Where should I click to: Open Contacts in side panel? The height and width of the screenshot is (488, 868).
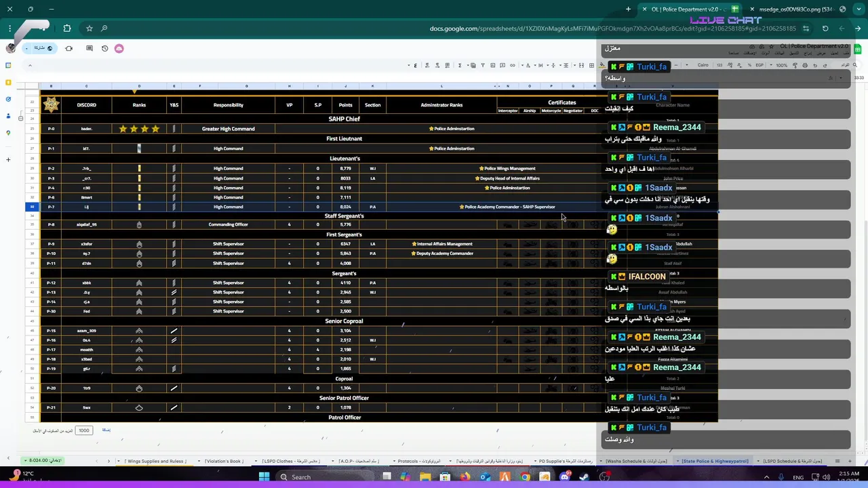[8, 116]
